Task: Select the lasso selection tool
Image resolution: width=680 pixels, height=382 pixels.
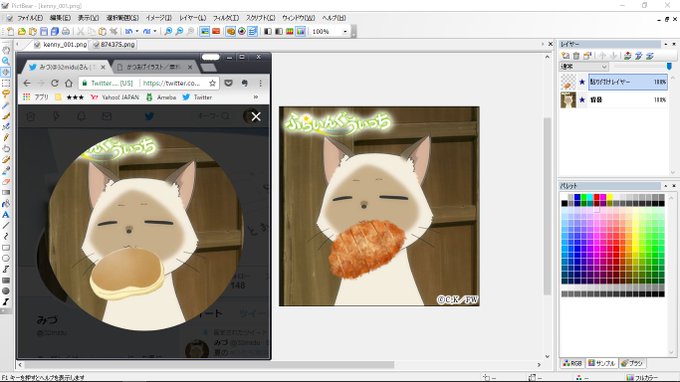Action: [x=6, y=94]
